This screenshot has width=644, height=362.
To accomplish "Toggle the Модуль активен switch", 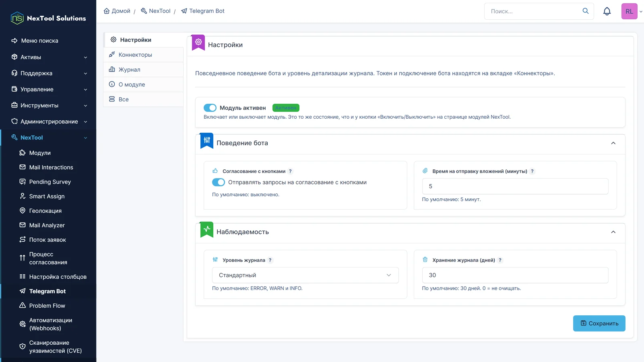I will pyautogui.click(x=210, y=108).
